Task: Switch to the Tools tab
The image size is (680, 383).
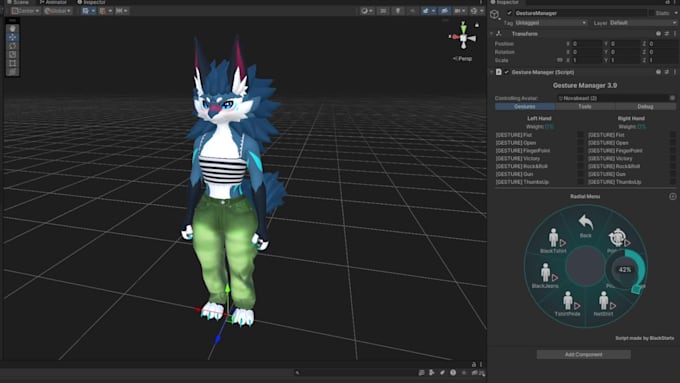Action: pos(585,106)
